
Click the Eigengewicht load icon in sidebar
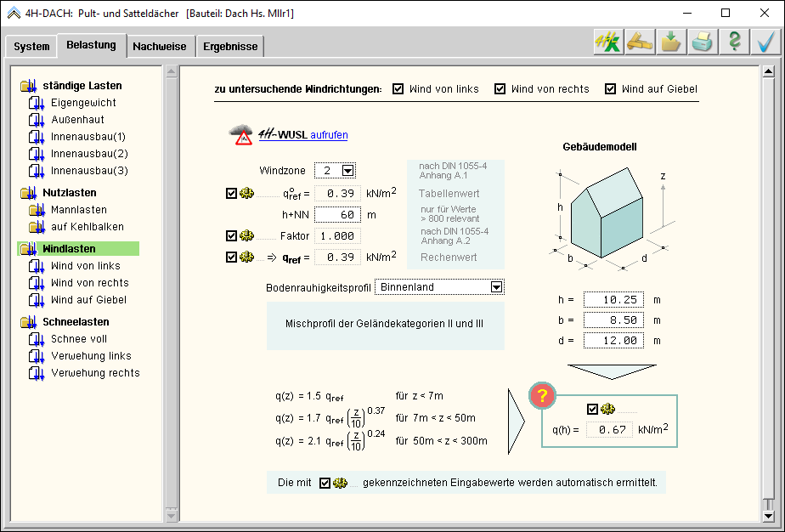(36, 103)
